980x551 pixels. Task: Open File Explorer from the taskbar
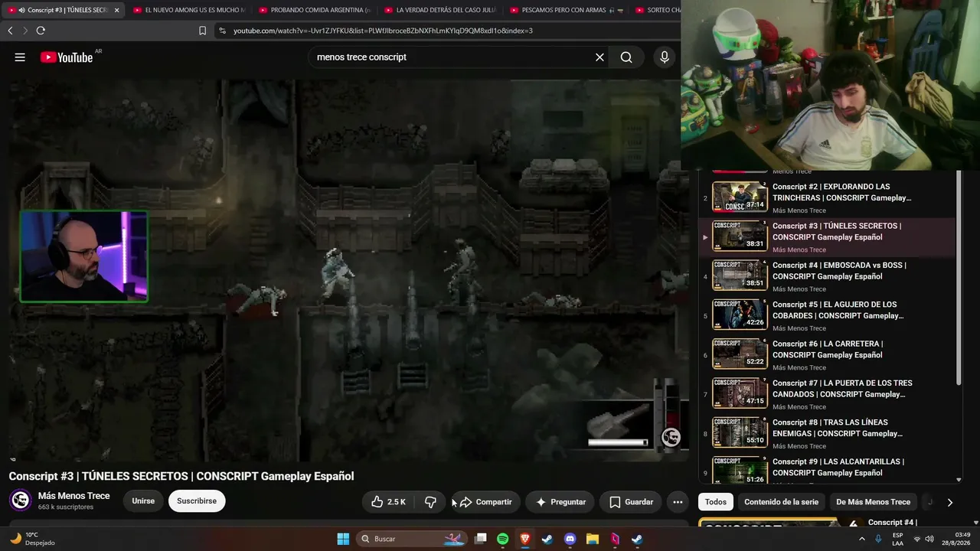click(x=592, y=539)
